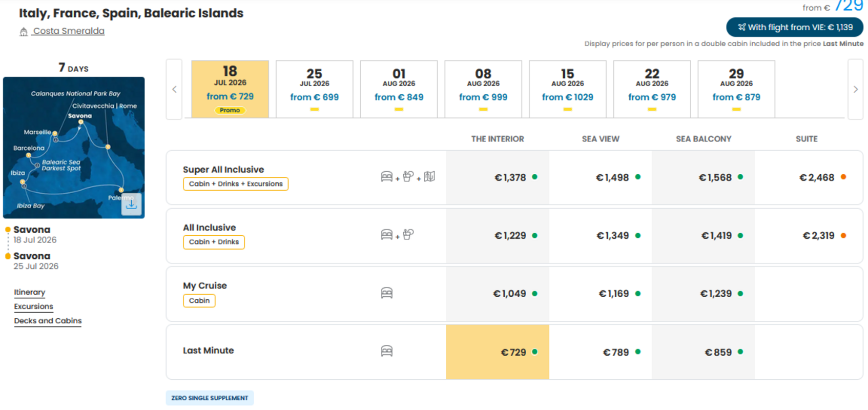Select the 25 Jul 2026 departure tab

point(315,89)
